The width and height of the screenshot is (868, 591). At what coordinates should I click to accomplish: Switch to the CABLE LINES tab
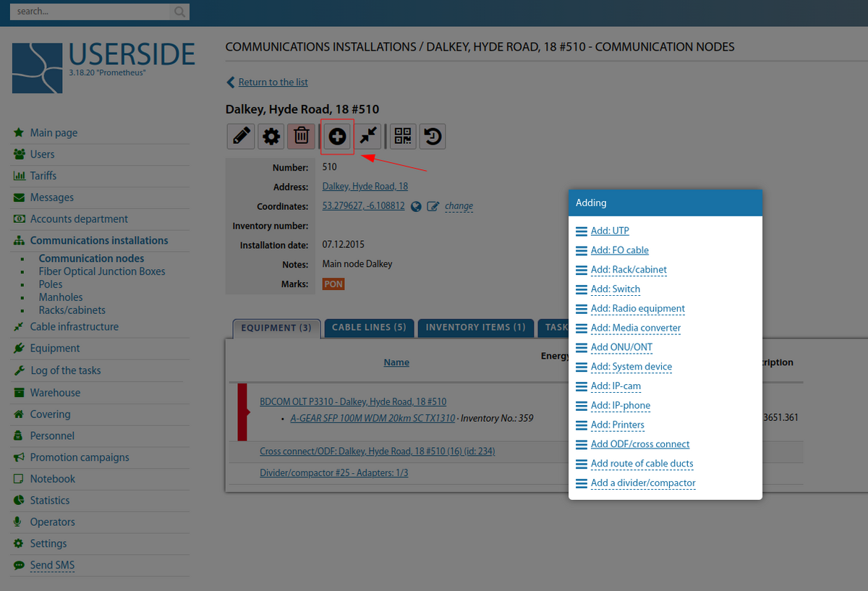coord(369,328)
